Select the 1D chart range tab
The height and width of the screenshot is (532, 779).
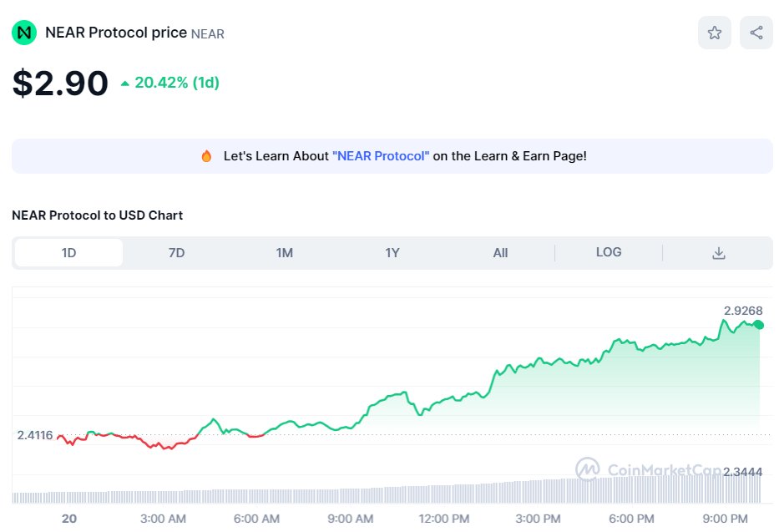69,253
